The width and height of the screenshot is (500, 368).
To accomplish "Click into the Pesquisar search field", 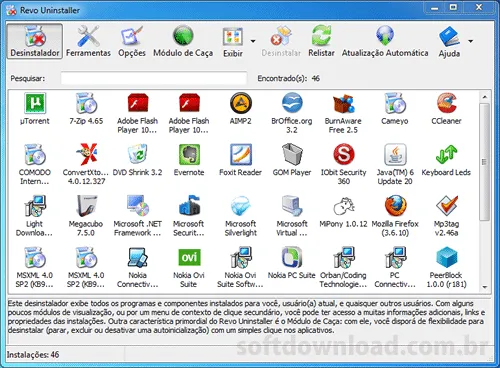I will tap(154, 78).
